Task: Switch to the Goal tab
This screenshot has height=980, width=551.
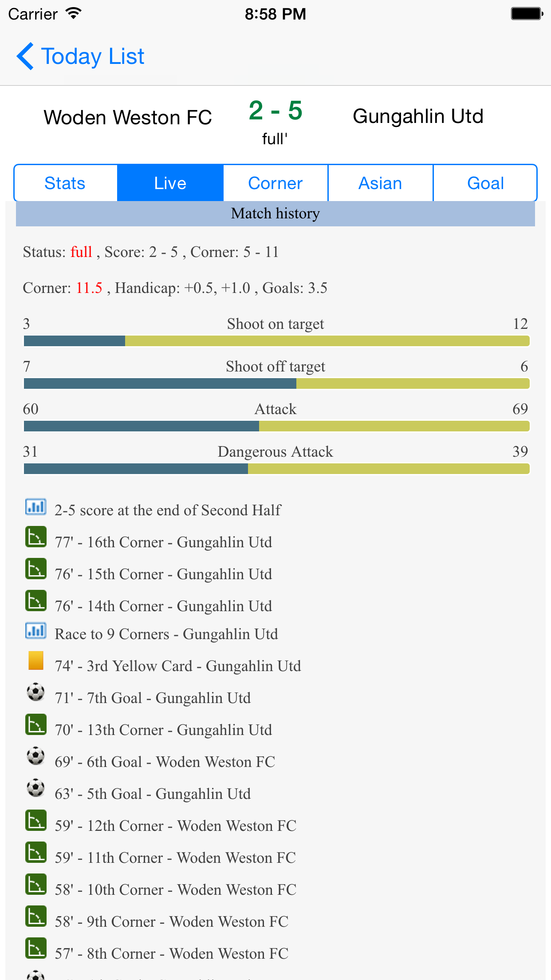Action: pos(485,183)
